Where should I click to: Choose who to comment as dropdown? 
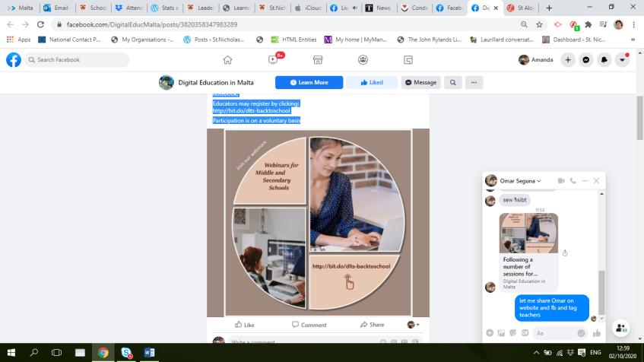pos(414,325)
